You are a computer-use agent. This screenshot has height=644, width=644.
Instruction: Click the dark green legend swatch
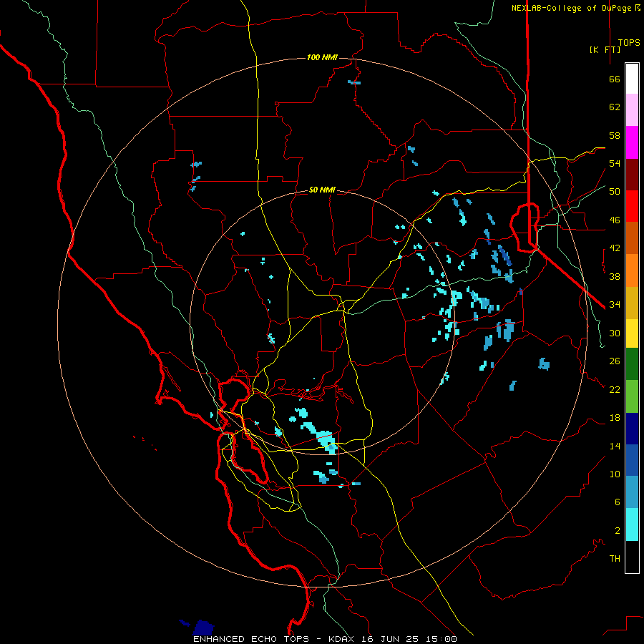click(x=632, y=364)
